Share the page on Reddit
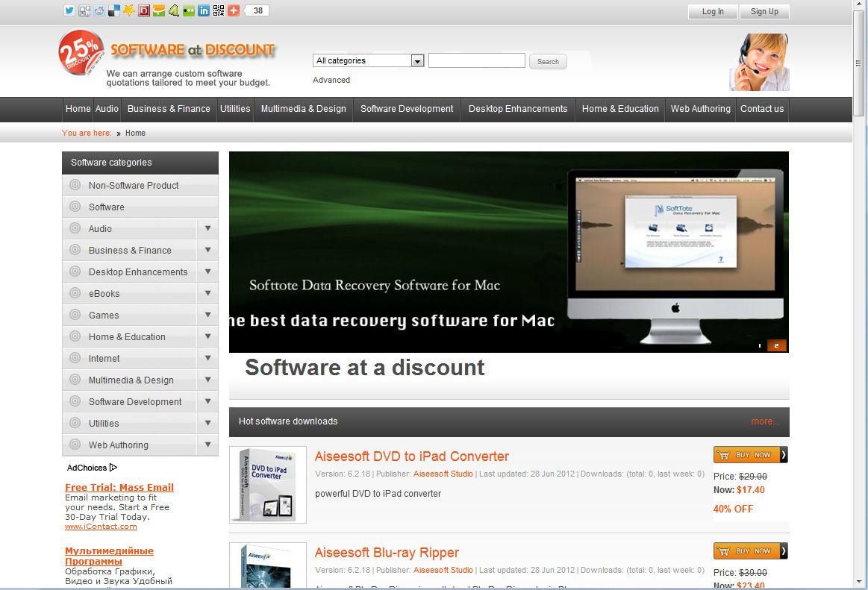This screenshot has height=590, width=868. coord(99,10)
